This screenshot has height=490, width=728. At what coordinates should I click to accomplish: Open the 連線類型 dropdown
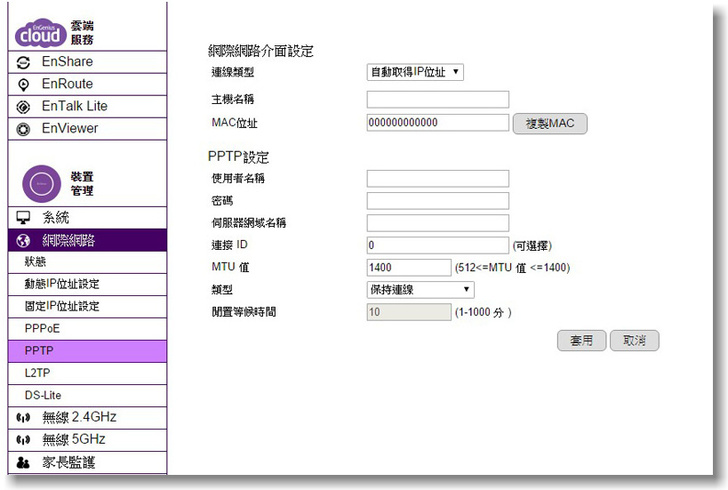point(415,72)
